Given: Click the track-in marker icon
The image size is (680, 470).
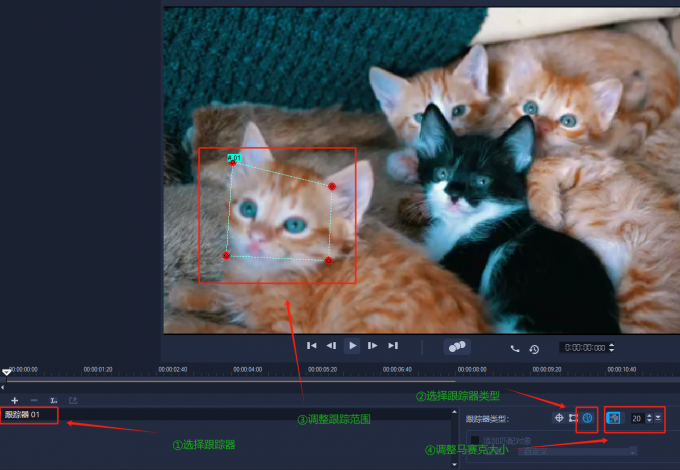Looking at the screenshot, I should [515, 348].
